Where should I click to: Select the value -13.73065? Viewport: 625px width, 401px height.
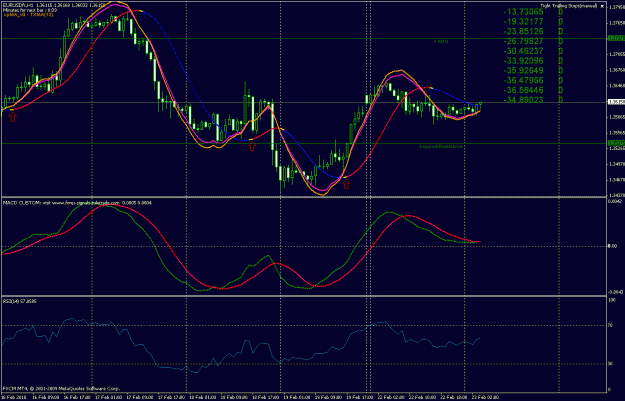(523, 12)
